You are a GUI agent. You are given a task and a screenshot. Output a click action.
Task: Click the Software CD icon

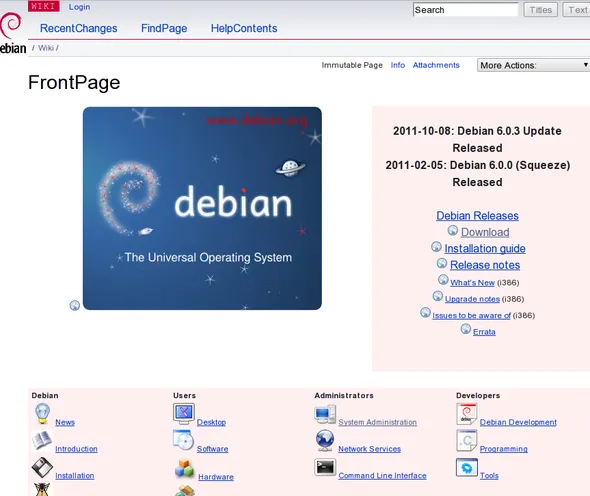[x=184, y=440]
